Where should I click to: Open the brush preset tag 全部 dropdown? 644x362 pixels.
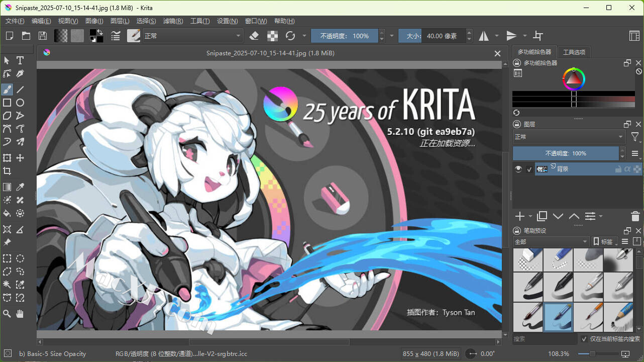point(551,242)
